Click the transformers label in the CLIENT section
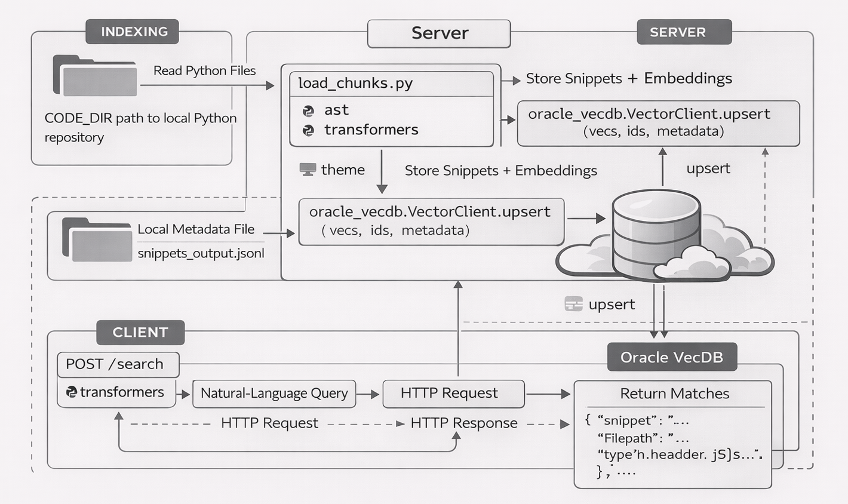The image size is (848, 504). click(122, 392)
